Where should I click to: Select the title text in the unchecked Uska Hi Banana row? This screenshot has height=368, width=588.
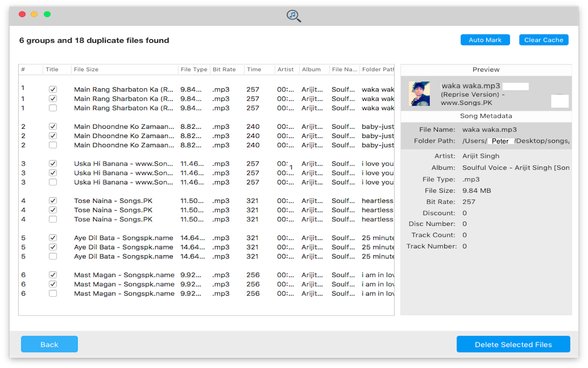(x=124, y=182)
